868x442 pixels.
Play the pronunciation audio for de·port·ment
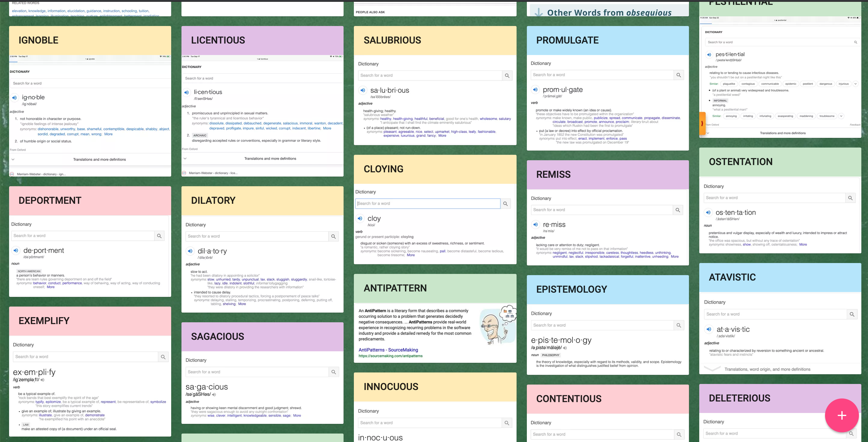15,250
